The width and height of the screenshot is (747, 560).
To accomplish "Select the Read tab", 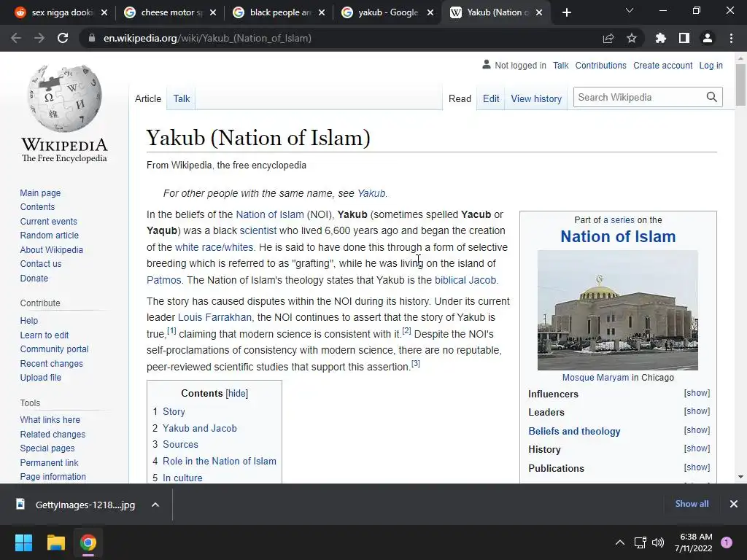I will tap(460, 98).
